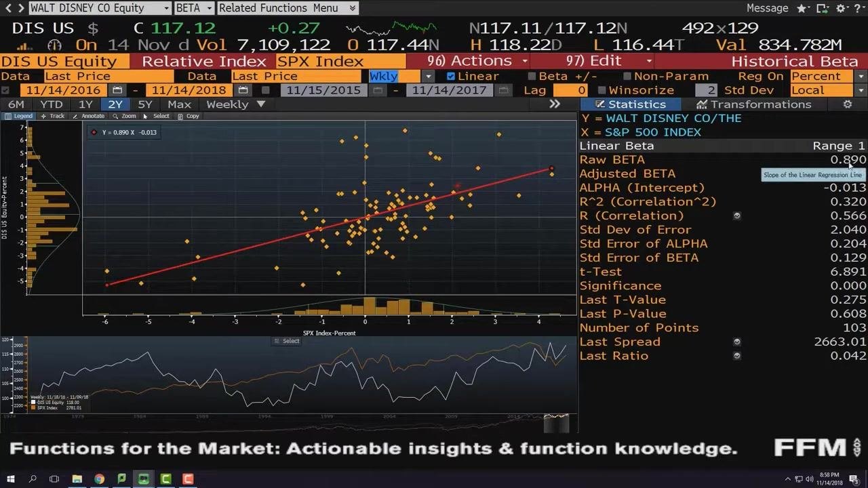Open File Explorer from the taskbar
Screen dimensions: 868x488
click(77, 479)
